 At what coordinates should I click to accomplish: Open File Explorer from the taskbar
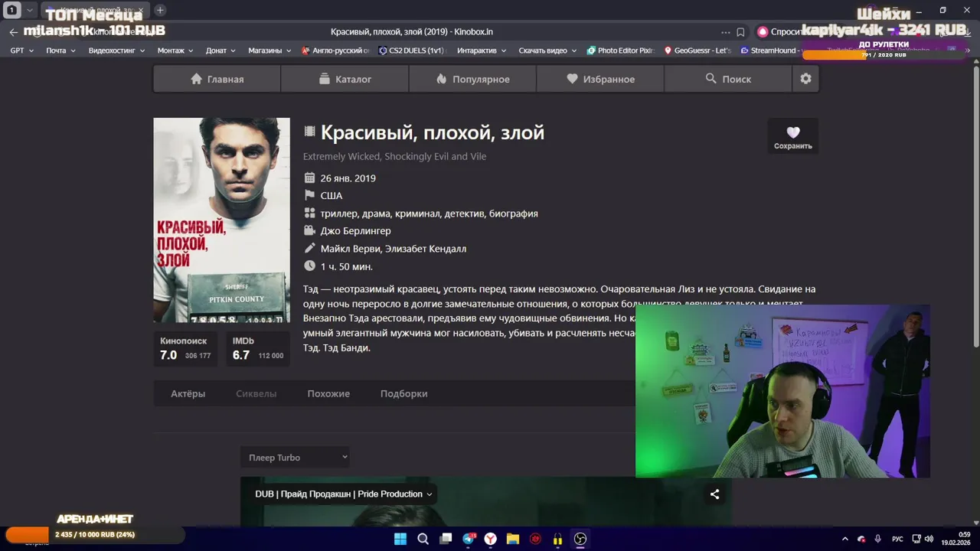coord(513,539)
